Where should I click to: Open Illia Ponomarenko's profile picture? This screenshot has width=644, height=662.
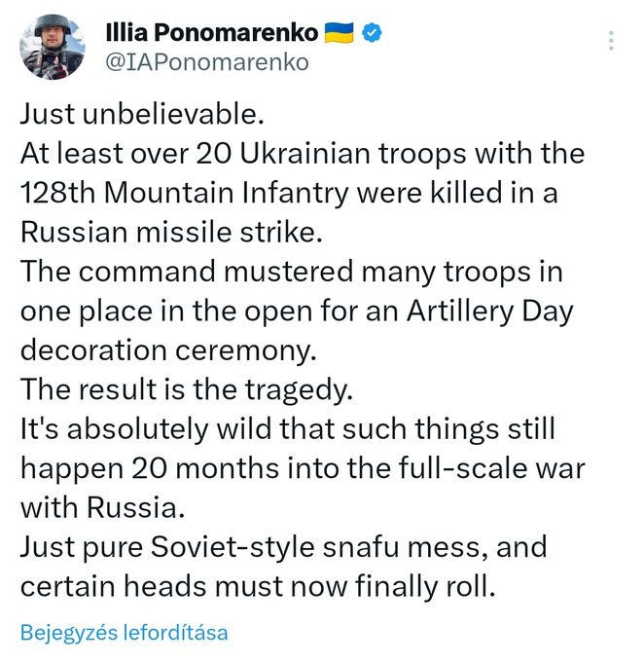click(53, 47)
